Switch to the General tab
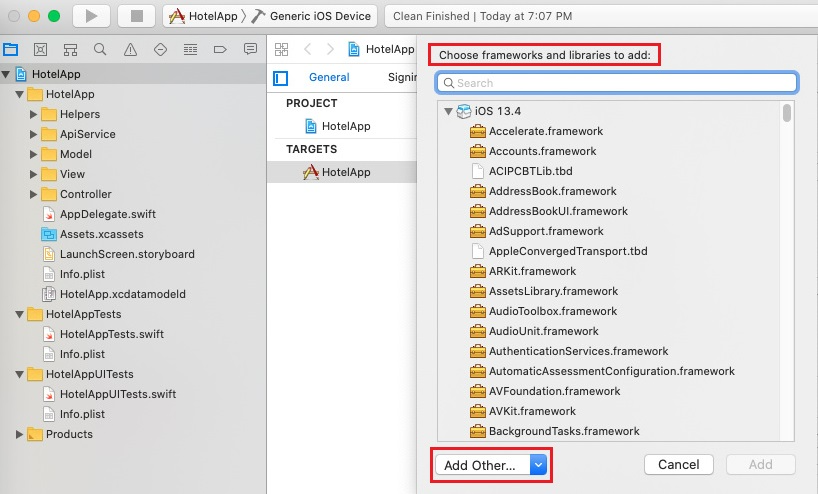Screen dimensions: 818x494 pyautogui.click(x=329, y=77)
